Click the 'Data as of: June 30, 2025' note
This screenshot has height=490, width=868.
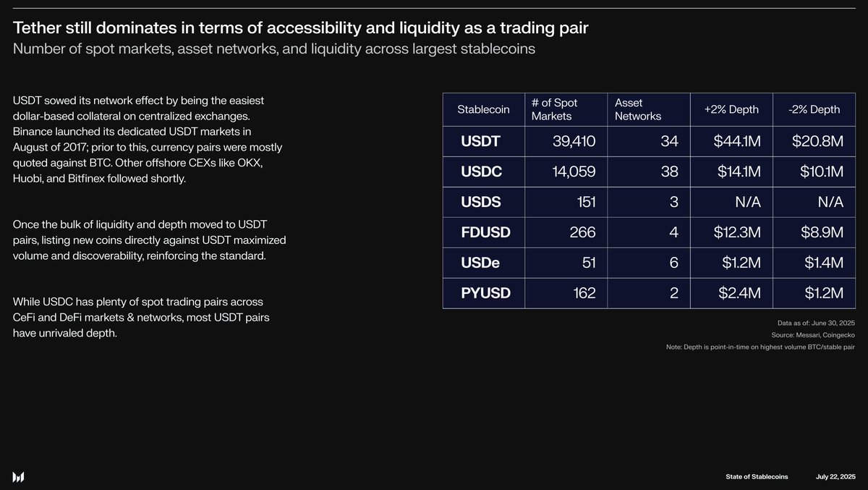coord(814,322)
